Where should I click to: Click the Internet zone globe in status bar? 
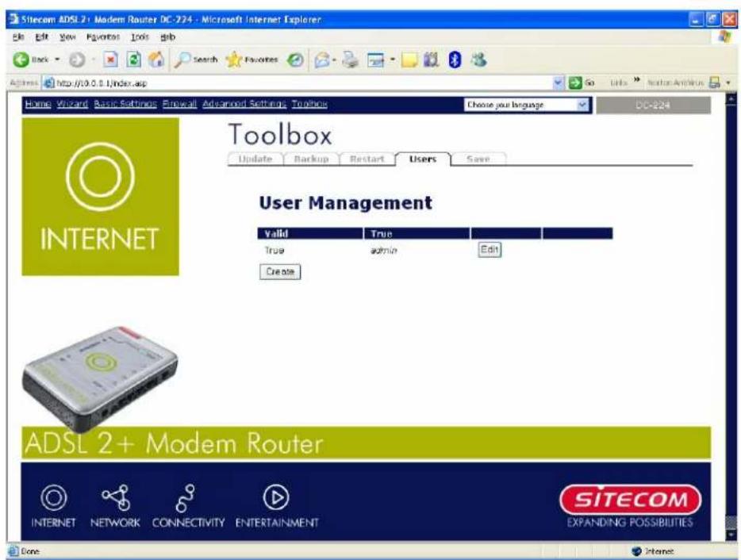coord(636,551)
